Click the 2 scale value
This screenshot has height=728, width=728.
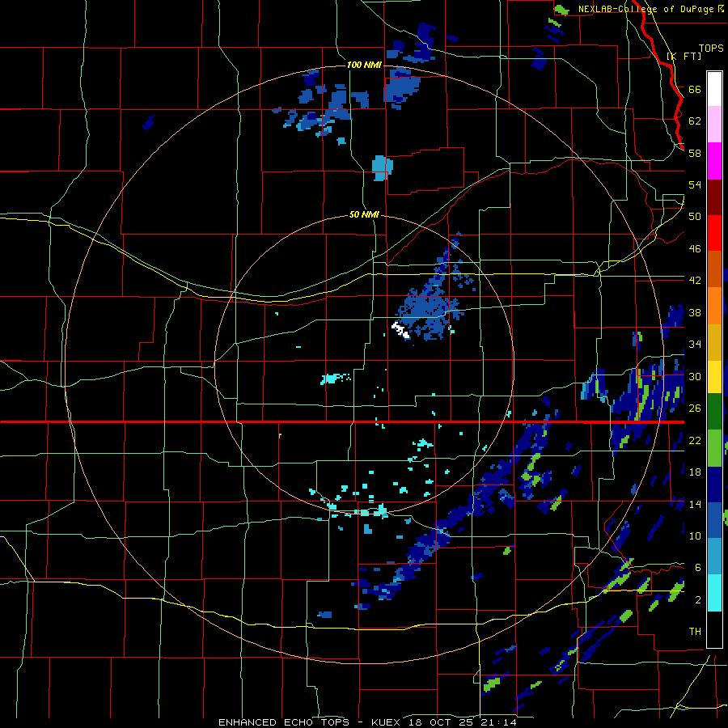click(x=698, y=600)
